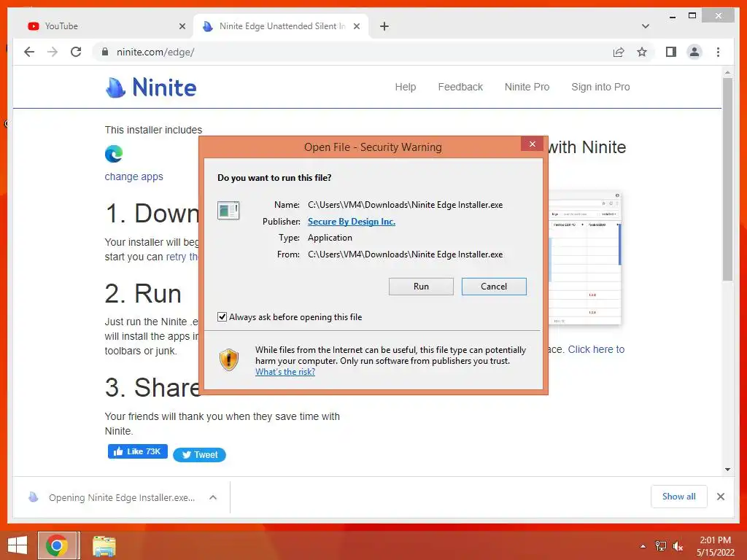The image size is (747, 560).
Task: Click the application file icon in dialog
Action: coord(228,210)
